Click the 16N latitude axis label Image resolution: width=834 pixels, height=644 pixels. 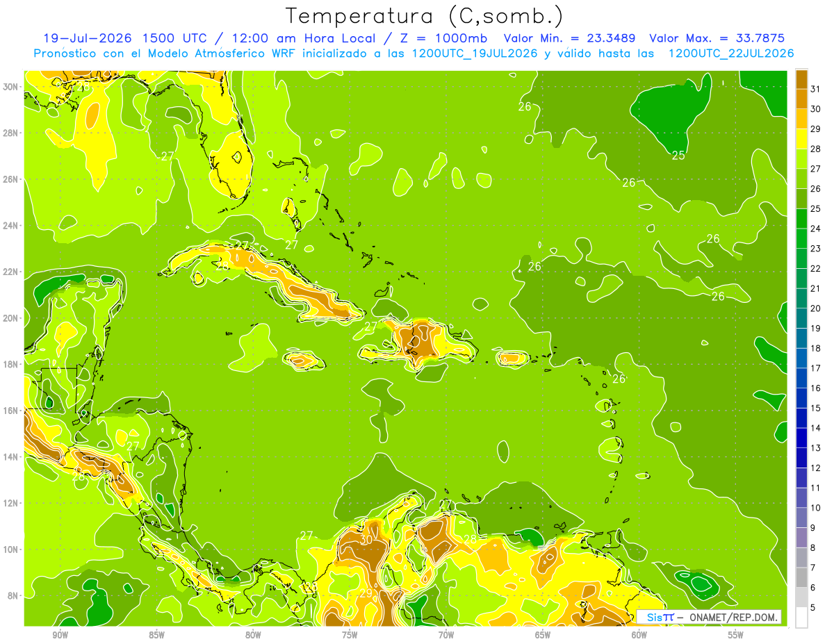[10, 411]
